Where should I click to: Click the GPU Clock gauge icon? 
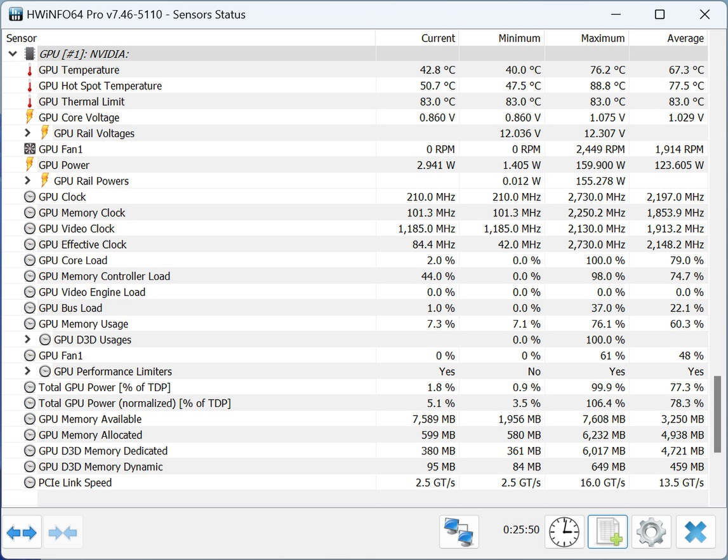pyautogui.click(x=30, y=197)
